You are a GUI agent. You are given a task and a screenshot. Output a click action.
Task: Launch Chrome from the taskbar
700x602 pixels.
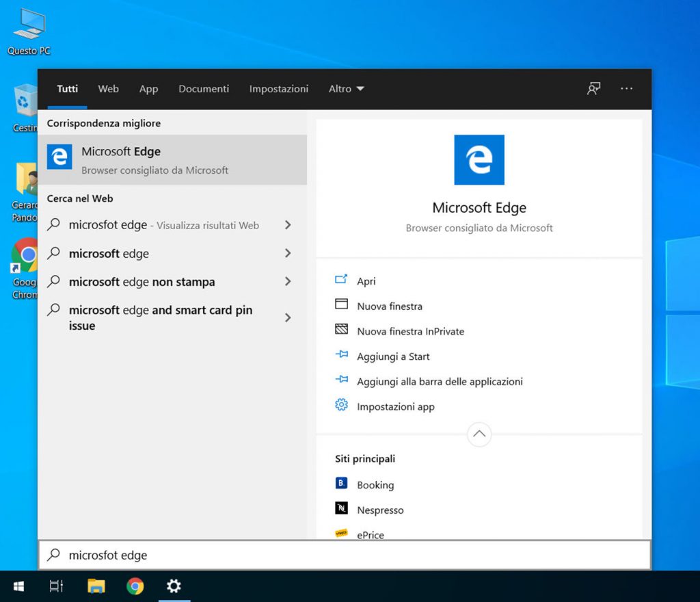pos(135,586)
